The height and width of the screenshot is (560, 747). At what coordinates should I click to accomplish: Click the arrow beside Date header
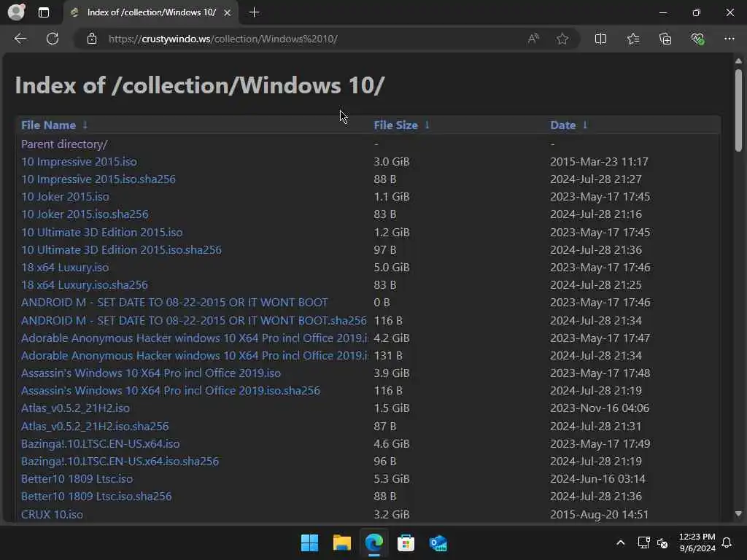click(x=585, y=125)
